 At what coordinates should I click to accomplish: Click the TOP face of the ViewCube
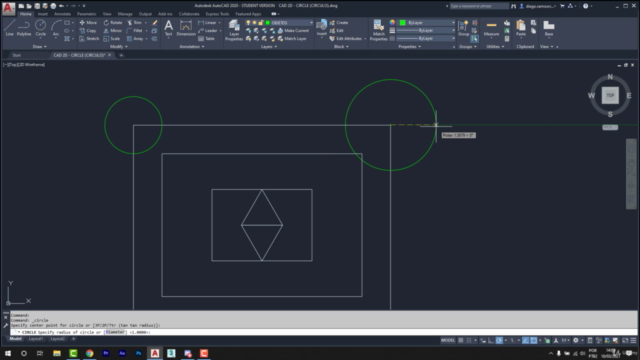(x=610, y=96)
